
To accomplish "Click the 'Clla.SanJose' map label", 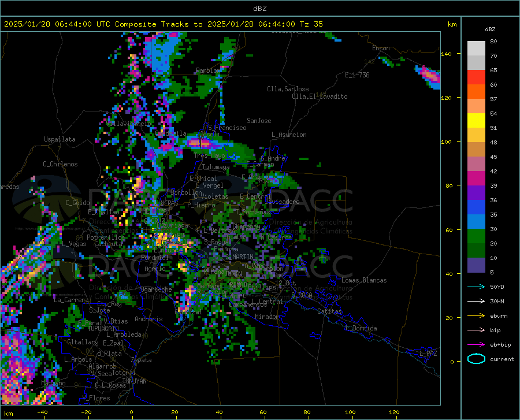I will point(288,89).
